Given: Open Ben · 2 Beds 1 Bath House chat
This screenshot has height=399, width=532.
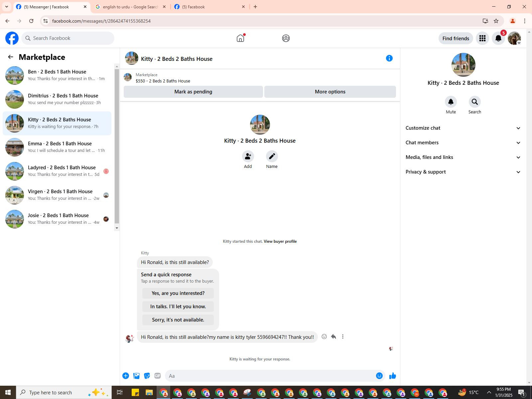Looking at the screenshot, I should coord(57,75).
